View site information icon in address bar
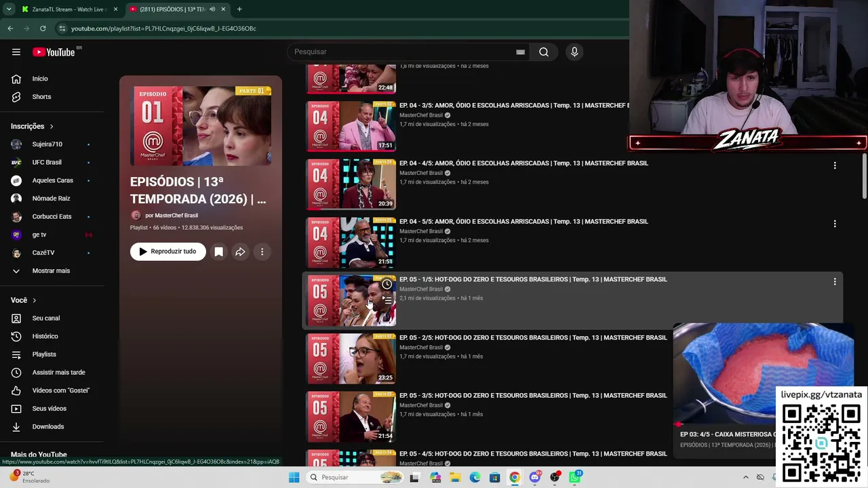Viewport: 868px width, 488px height. click(62, 28)
